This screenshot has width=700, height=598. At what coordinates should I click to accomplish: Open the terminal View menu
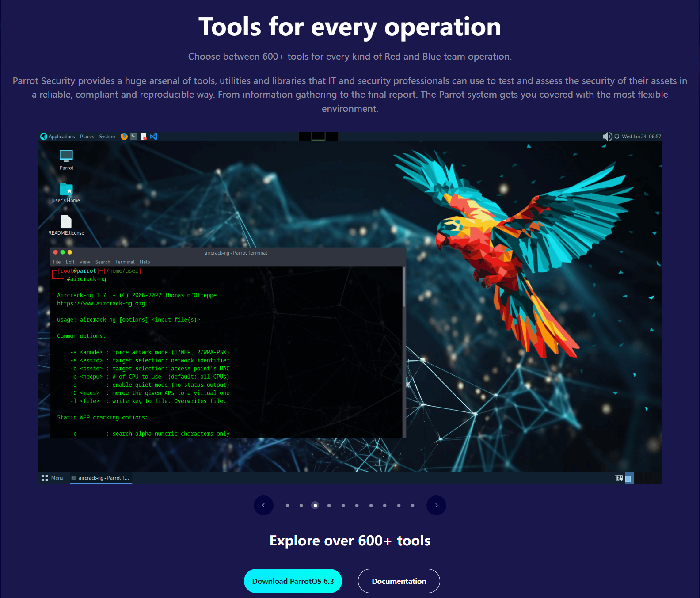pyautogui.click(x=84, y=262)
